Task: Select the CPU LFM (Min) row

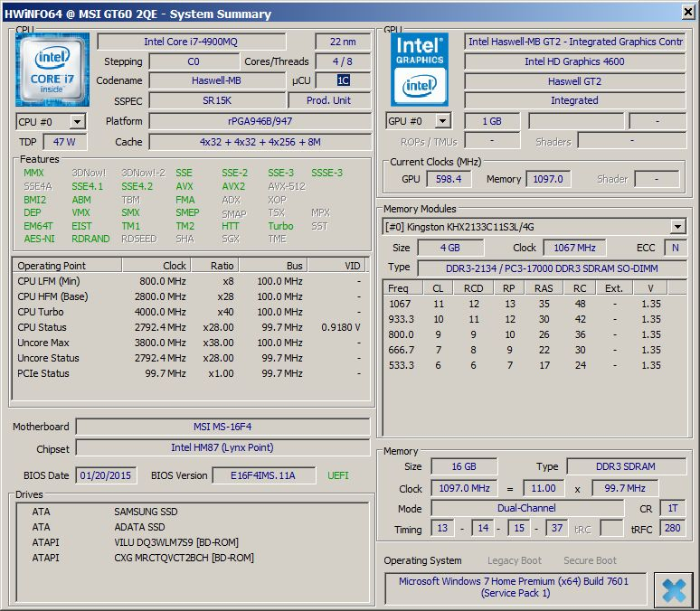Action: click(190, 281)
